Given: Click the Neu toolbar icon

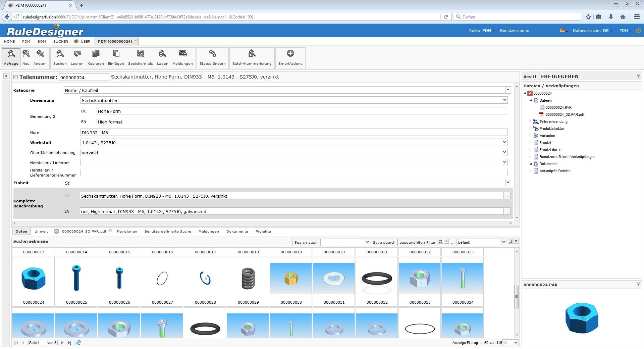Looking at the screenshot, I should (x=26, y=54).
